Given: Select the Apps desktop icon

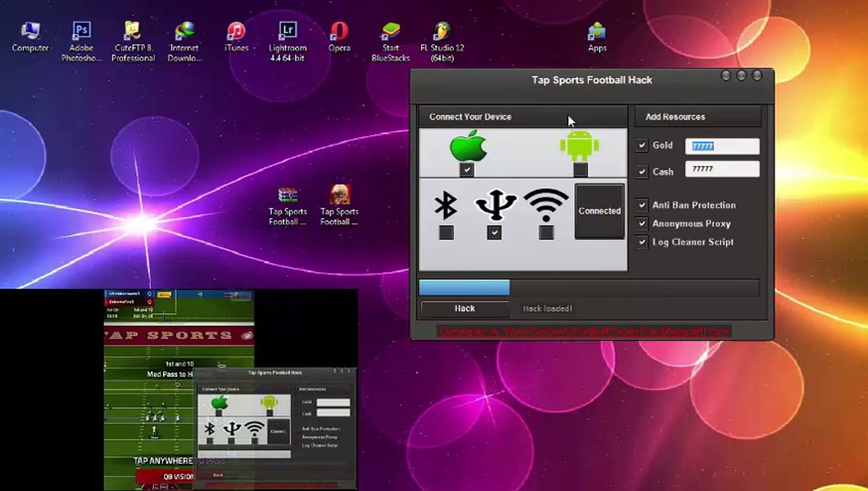Looking at the screenshot, I should pos(597,38).
